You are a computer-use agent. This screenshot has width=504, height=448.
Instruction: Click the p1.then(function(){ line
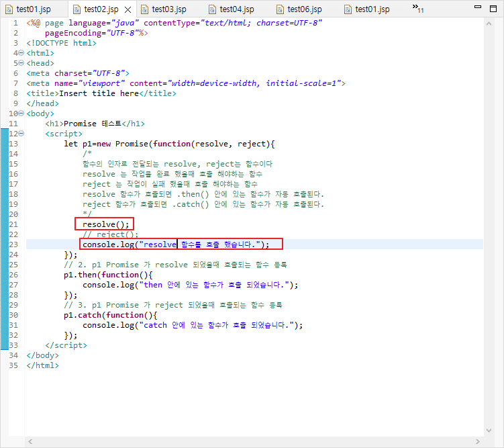pos(108,275)
